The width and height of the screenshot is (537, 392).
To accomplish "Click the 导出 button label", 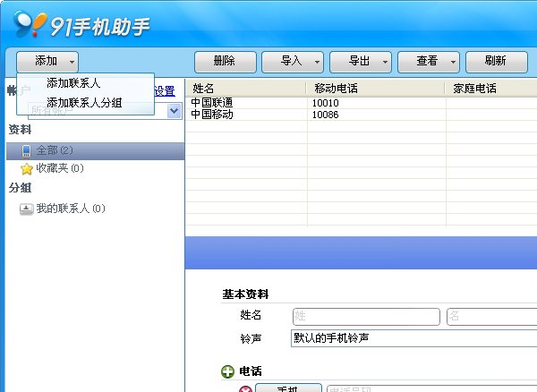I will [359, 61].
